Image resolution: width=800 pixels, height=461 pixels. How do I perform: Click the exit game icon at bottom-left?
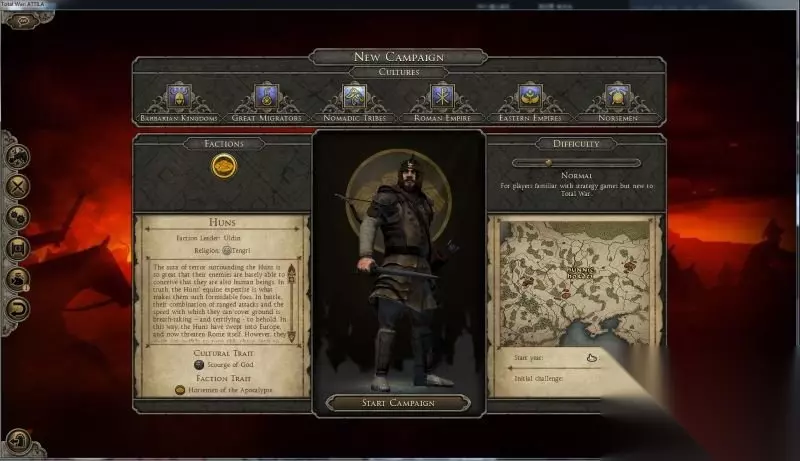(x=19, y=441)
